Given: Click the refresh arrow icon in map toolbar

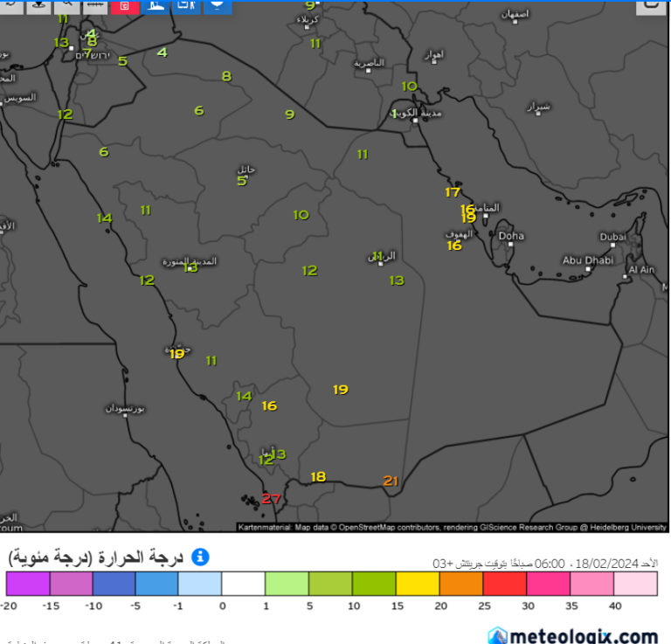Looking at the screenshot, I should (x=11, y=6).
